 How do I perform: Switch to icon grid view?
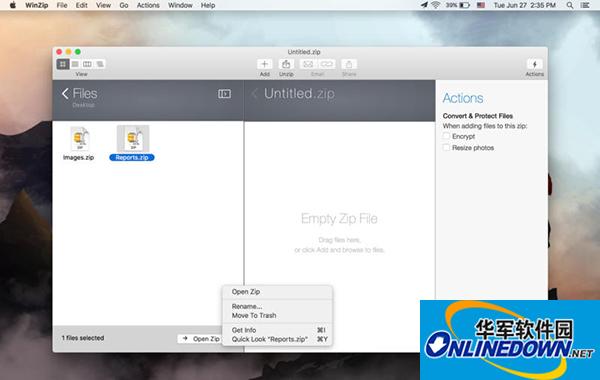tap(63, 64)
